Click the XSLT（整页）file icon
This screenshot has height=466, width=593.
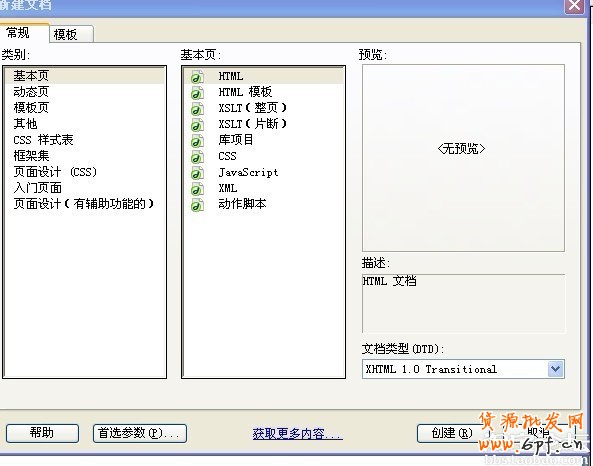[x=197, y=109]
